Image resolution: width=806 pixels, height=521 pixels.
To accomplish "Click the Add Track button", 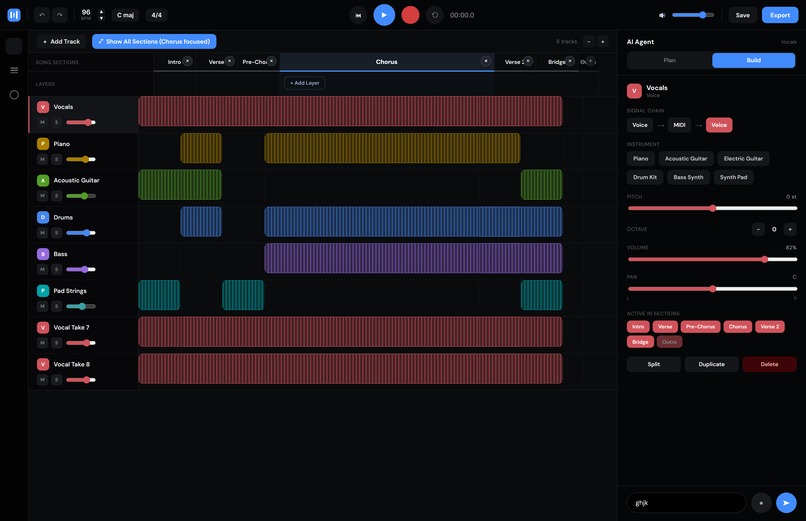I will pos(62,42).
